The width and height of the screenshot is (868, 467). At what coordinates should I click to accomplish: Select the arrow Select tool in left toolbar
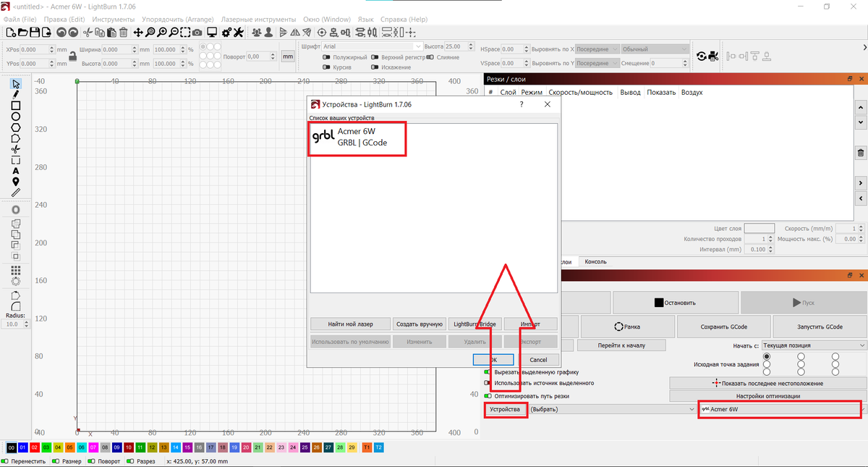[x=16, y=85]
